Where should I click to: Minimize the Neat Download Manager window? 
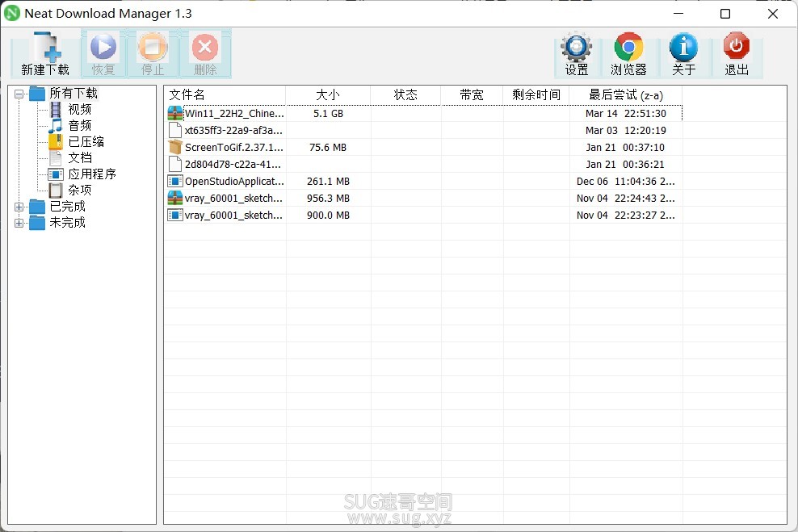pyautogui.click(x=678, y=14)
